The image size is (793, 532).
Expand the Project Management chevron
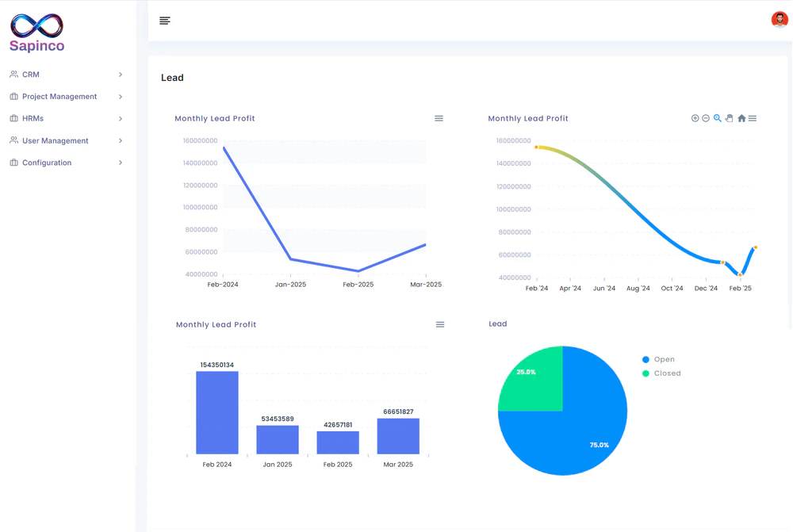[x=121, y=97]
